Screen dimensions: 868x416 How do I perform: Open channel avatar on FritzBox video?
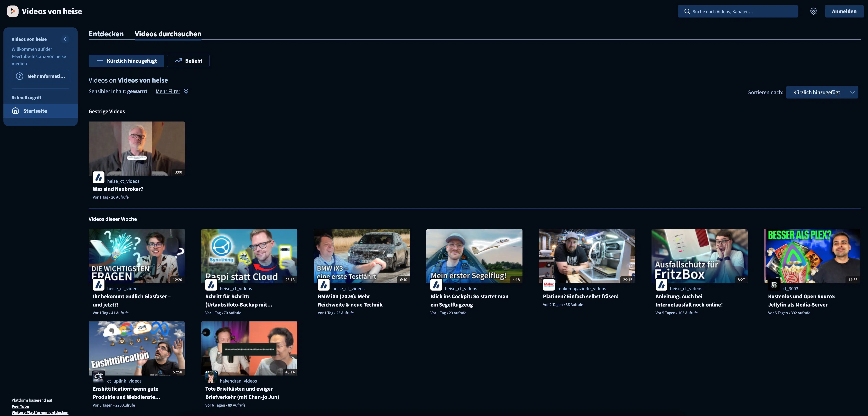coord(661,285)
